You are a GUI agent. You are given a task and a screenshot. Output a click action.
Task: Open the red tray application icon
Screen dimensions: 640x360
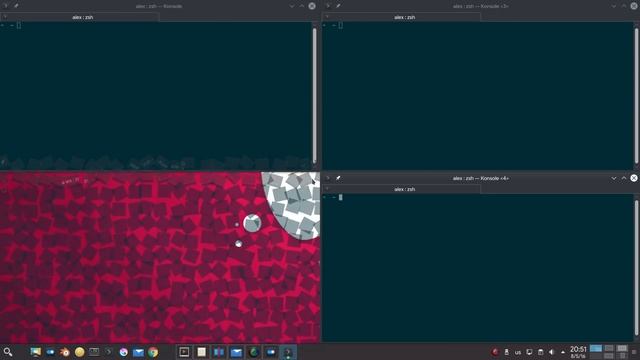pyautogui.click(x=495, y=352)
